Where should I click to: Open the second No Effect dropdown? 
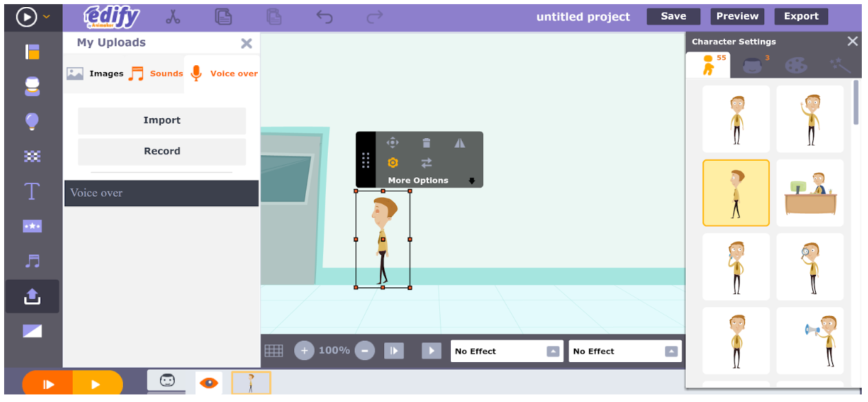click(x=625, y=351)
